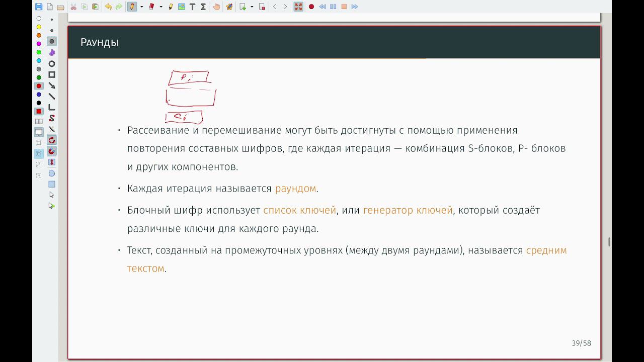
Task: Choose the orange color swatch
Action: click(x=39, y=36)
